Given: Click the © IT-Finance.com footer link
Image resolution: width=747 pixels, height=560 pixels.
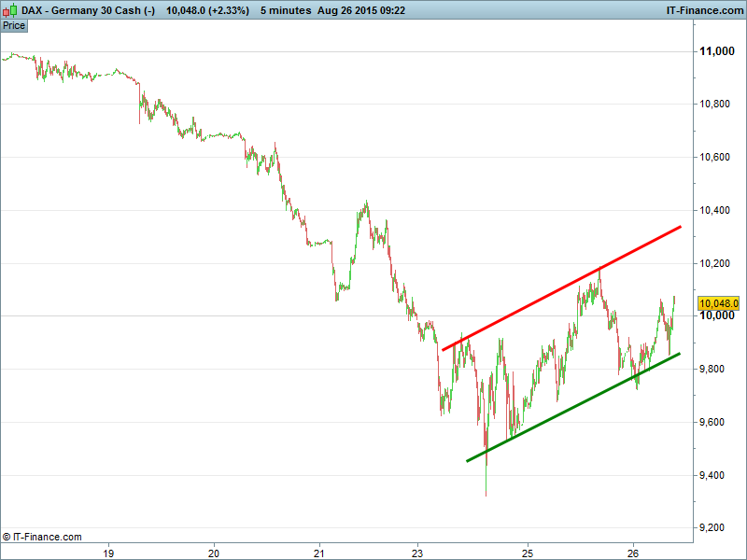Looking at the screenshot, I should [x=47, y=537].
